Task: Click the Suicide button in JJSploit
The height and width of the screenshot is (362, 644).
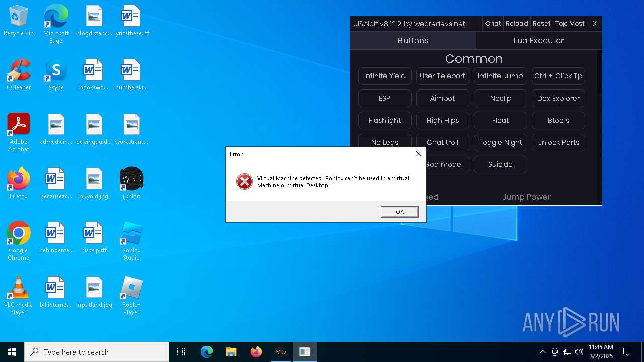Action: click(501, 164)
